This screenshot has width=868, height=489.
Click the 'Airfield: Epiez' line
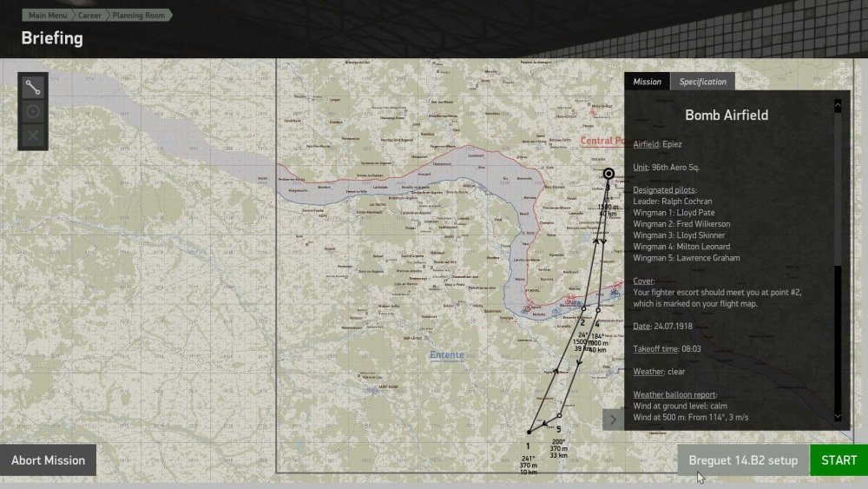[657, 144]
